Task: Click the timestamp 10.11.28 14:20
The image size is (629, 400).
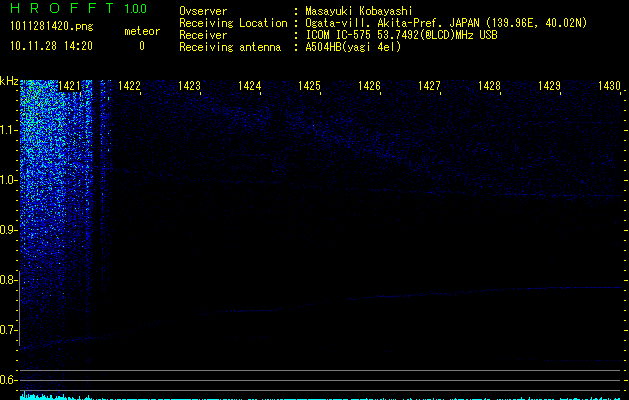Action: pyautogui.click(x=51, y=46)
